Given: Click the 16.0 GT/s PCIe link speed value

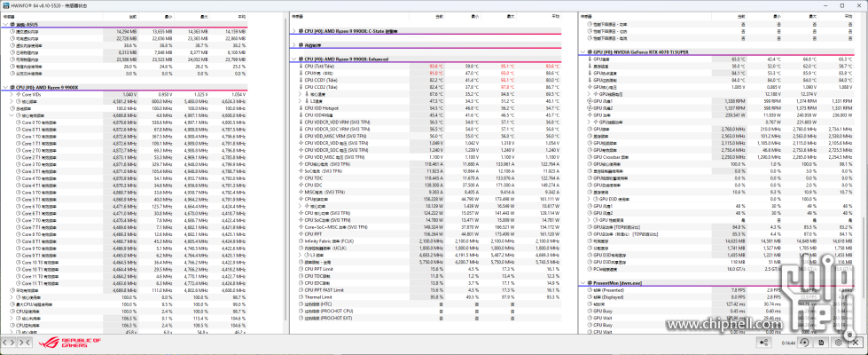Looking at the screenshot, I should point(737,269).
